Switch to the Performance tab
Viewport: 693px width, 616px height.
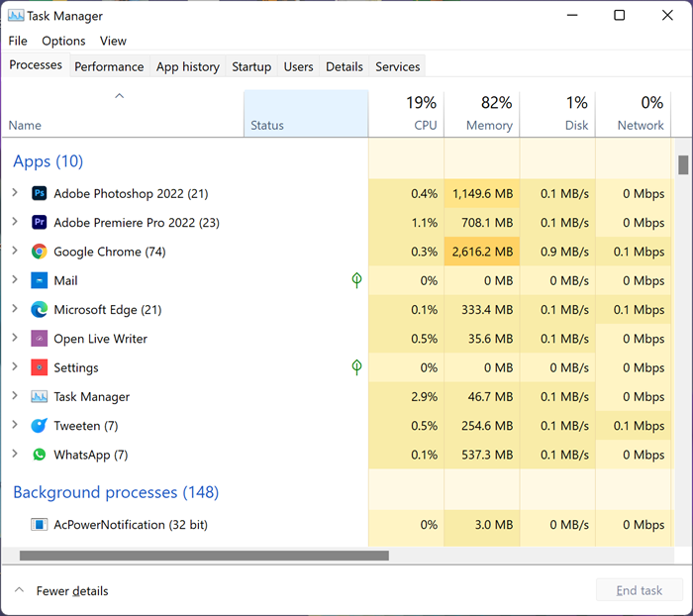(x=109, y=66)
